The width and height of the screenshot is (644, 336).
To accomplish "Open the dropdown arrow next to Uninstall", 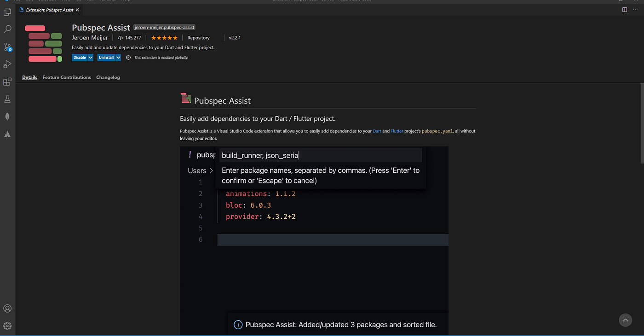I will pyautogui.click(x=117, y=57).
